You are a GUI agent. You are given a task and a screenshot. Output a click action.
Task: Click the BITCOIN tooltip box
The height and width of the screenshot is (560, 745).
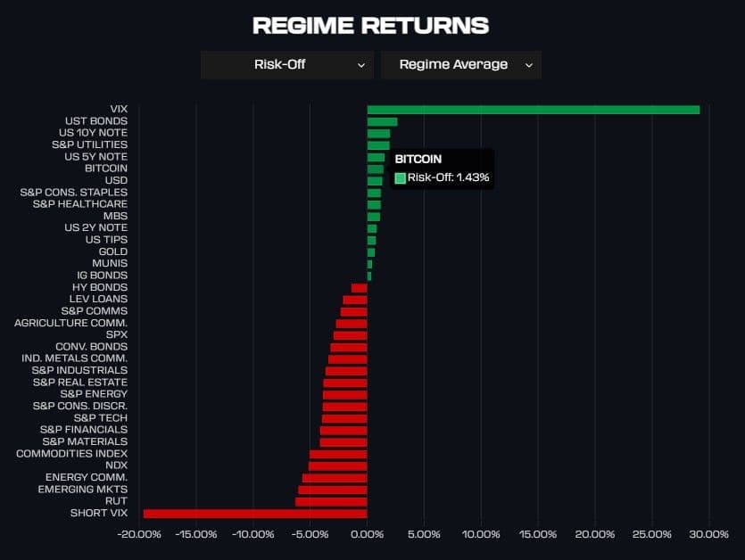441,169
